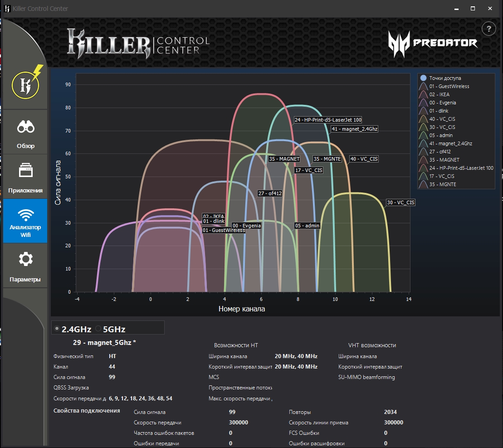This screenshot has width=503, height=448.
Task: Click legend entry 35 - MAGNET
Action: click(x=444, y=160)
